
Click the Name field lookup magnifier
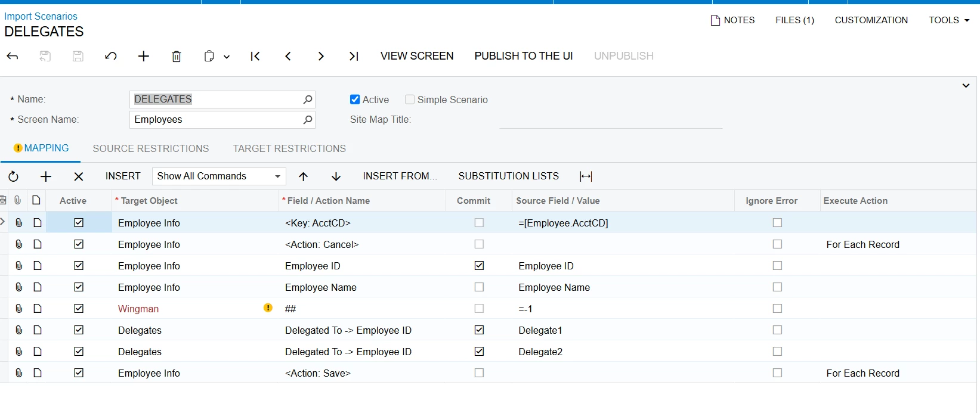[x=308, y=100]
